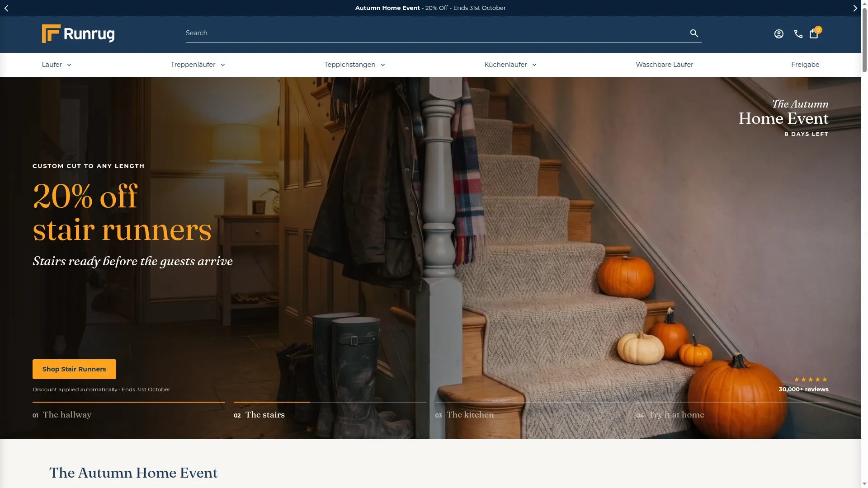868x488 pixels.
Task: Open the user account icon
Action: pos(778,34)
